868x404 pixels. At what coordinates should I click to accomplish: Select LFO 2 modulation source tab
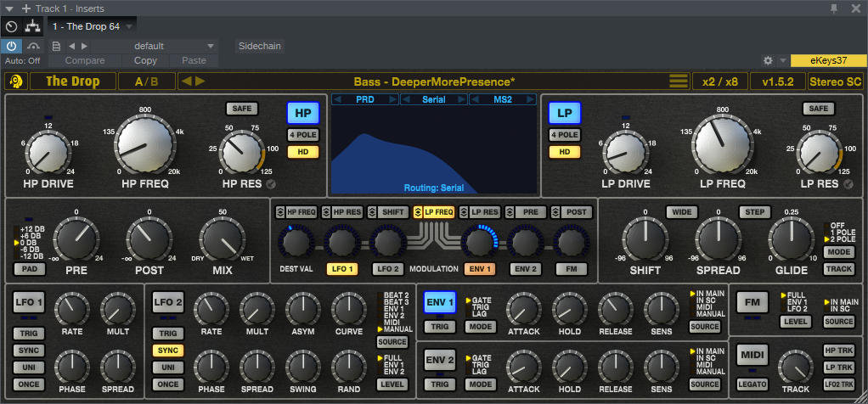tap(388, 269)
